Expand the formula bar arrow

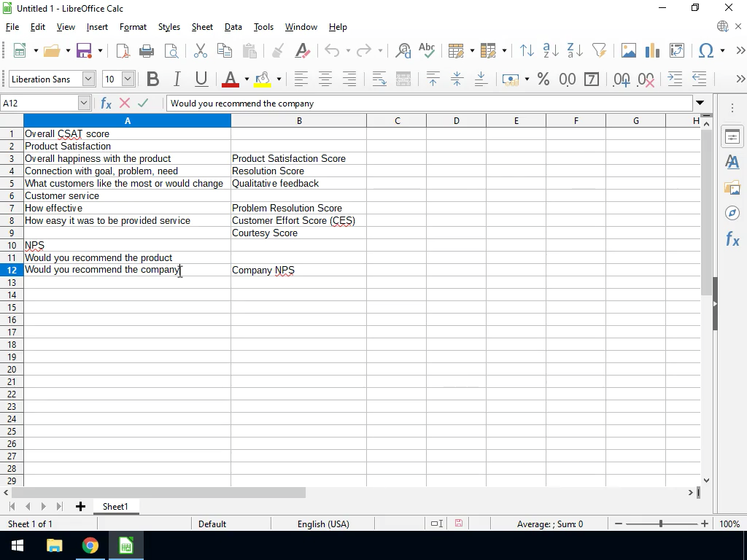coord(700,103)
